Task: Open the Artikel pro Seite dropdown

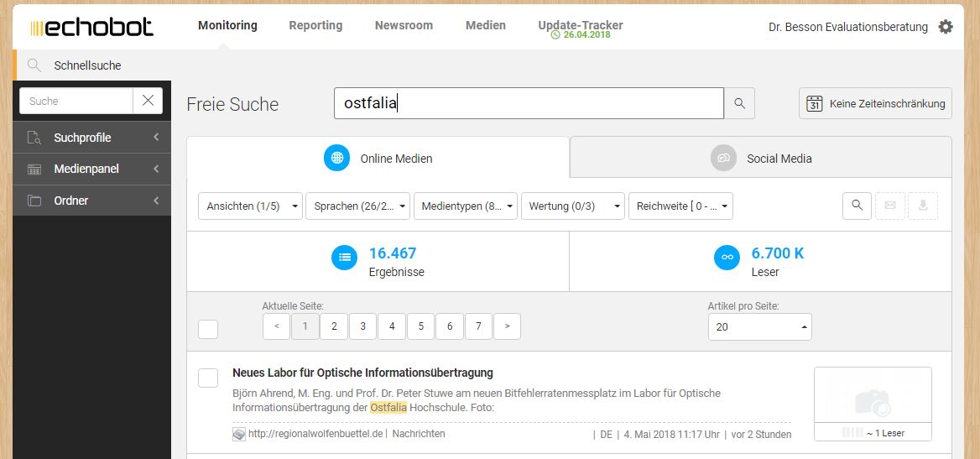Action: click(760, 327)
